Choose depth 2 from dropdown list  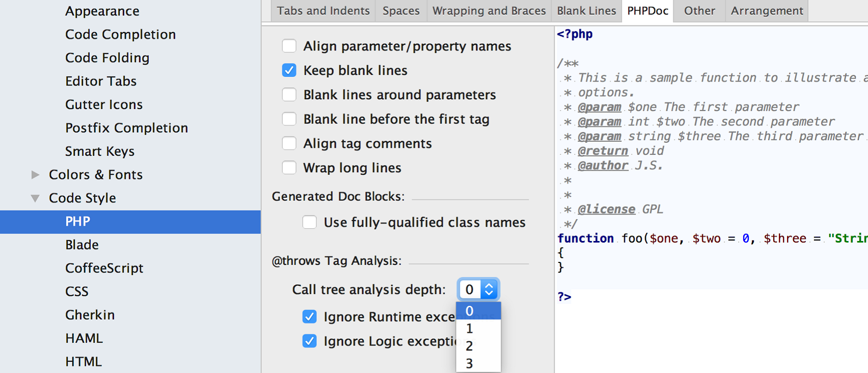470,346
